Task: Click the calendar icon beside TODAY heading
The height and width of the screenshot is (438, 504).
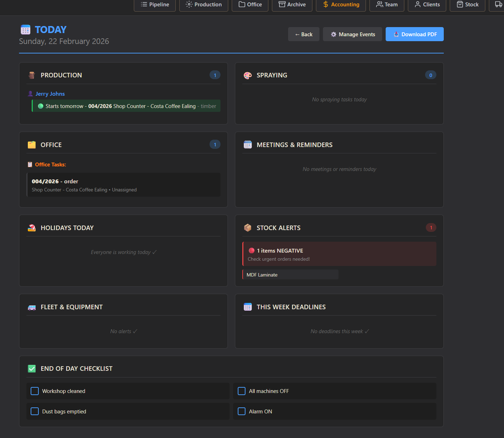Action: tap(25, 30)
